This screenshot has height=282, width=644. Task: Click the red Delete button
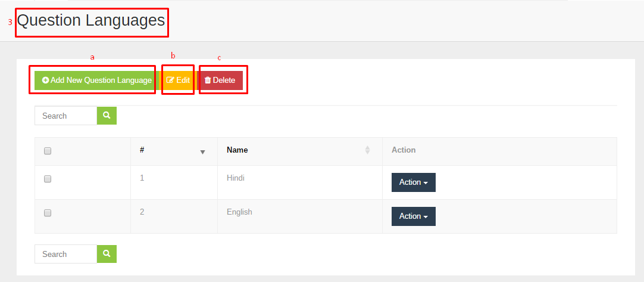(x=220, y=80)
